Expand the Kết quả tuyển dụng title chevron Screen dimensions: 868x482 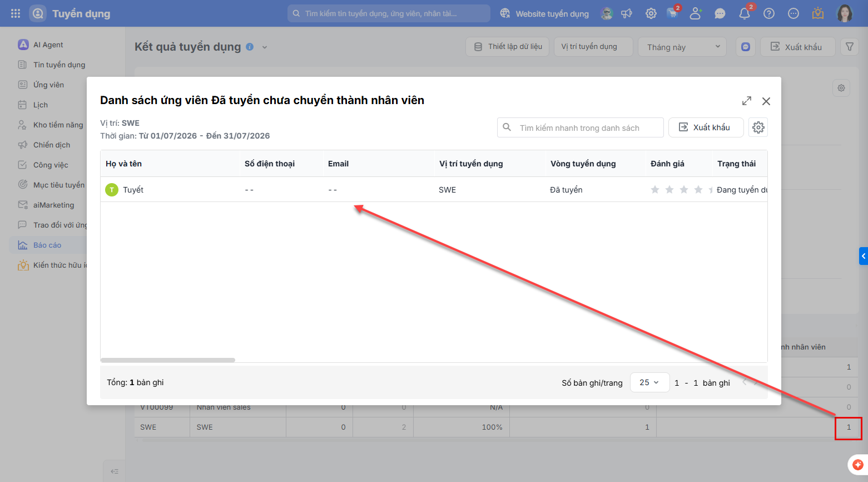click(x=265, y=47)
